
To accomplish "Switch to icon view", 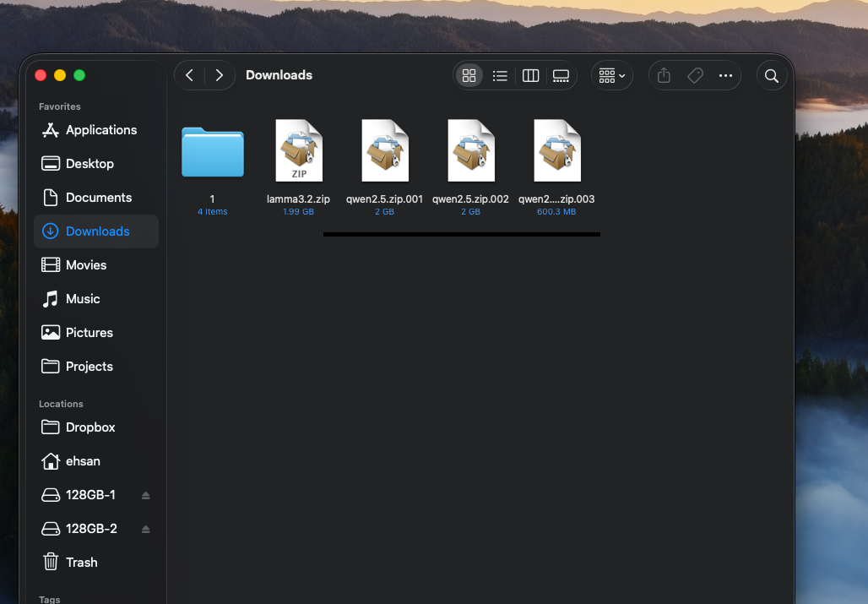I will click(x=469, y=75).
